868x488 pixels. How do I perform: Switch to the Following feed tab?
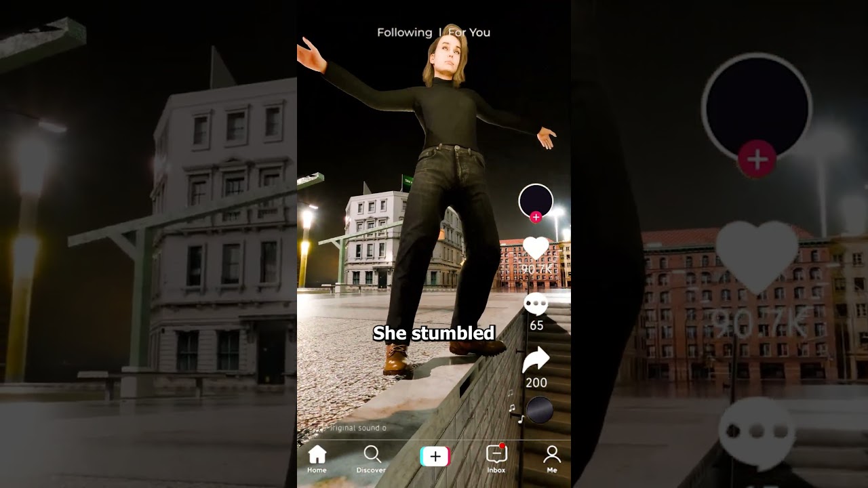[x=404, y=33]
